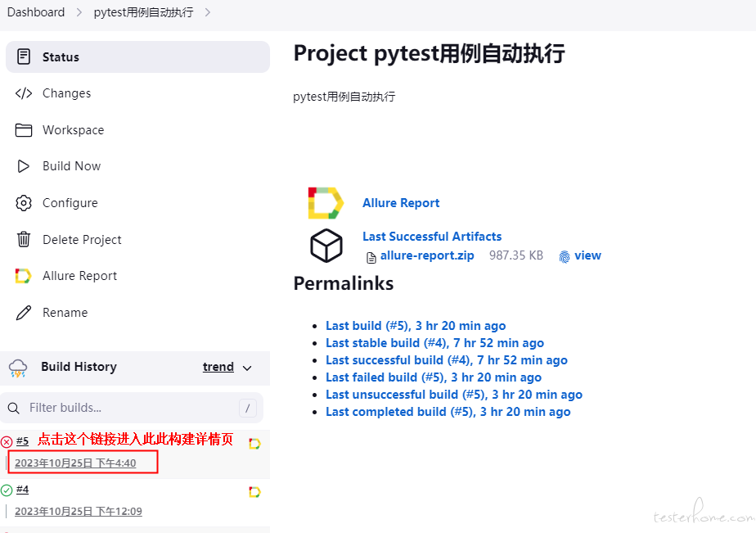Open the Allure Report link in main panel
756x533 pixels.
pyautogui.click(x=401, y=203)
